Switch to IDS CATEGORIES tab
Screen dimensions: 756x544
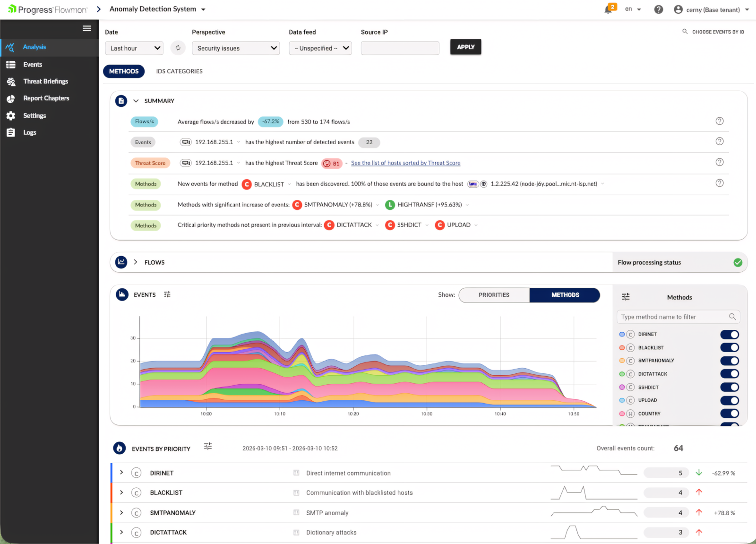coord(180,71)
